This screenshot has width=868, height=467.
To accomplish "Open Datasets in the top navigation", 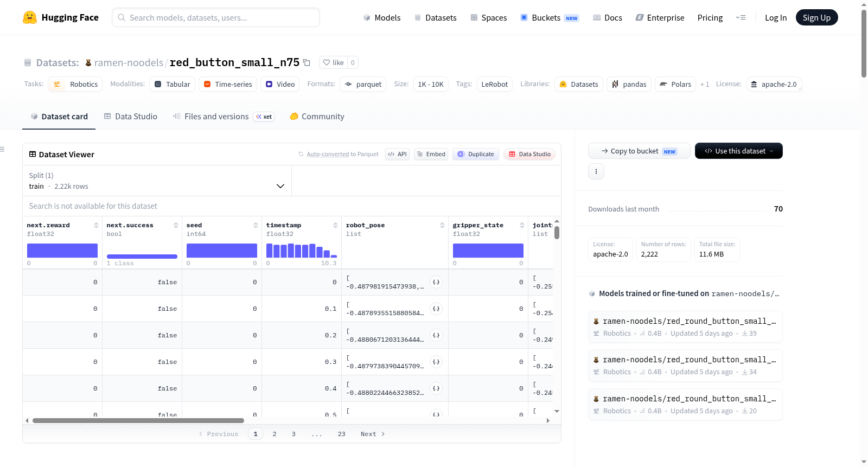I will [436, 18].
